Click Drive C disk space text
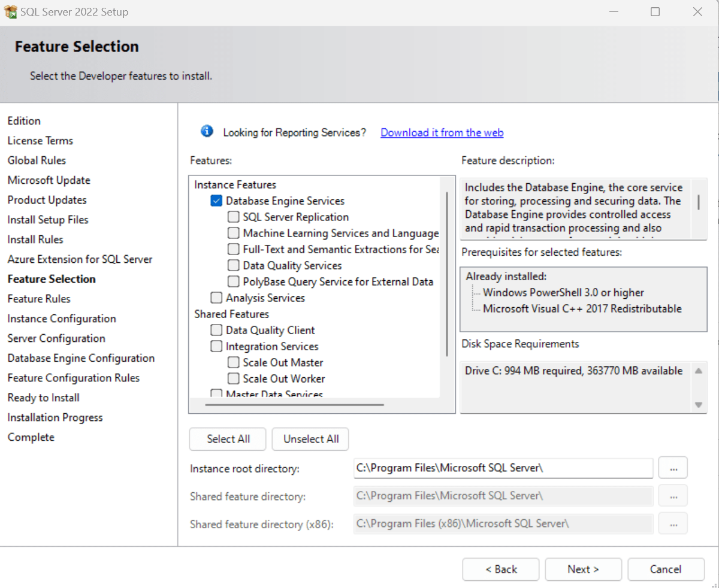Viewport: 719px width, 588px height. click(x=573, y=371)
